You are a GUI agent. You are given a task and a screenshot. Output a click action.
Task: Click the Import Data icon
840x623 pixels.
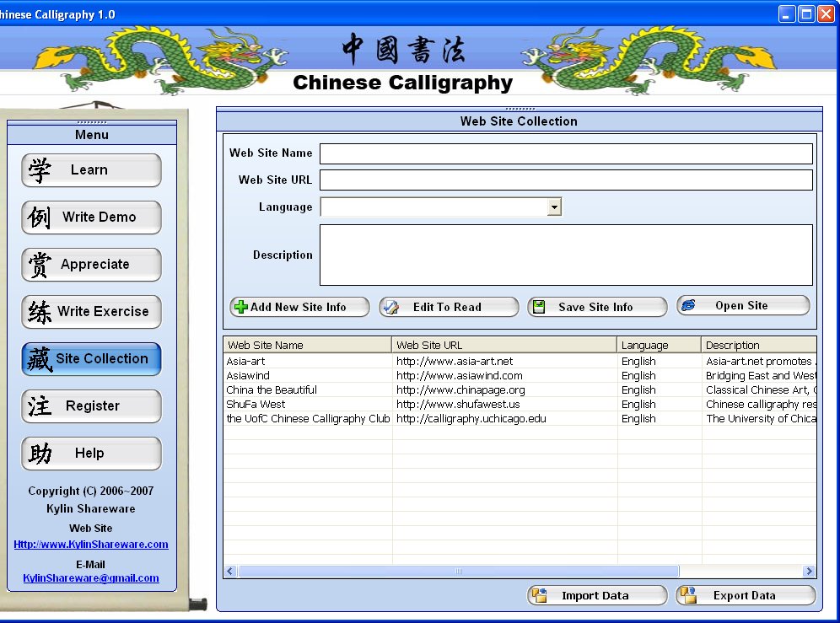click(540, 595)
